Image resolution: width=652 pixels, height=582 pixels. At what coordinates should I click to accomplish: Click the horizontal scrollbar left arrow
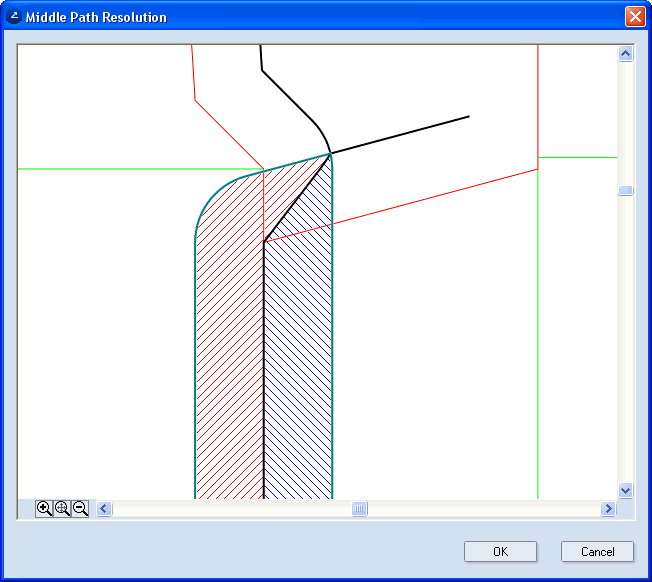tap(104, 508)
